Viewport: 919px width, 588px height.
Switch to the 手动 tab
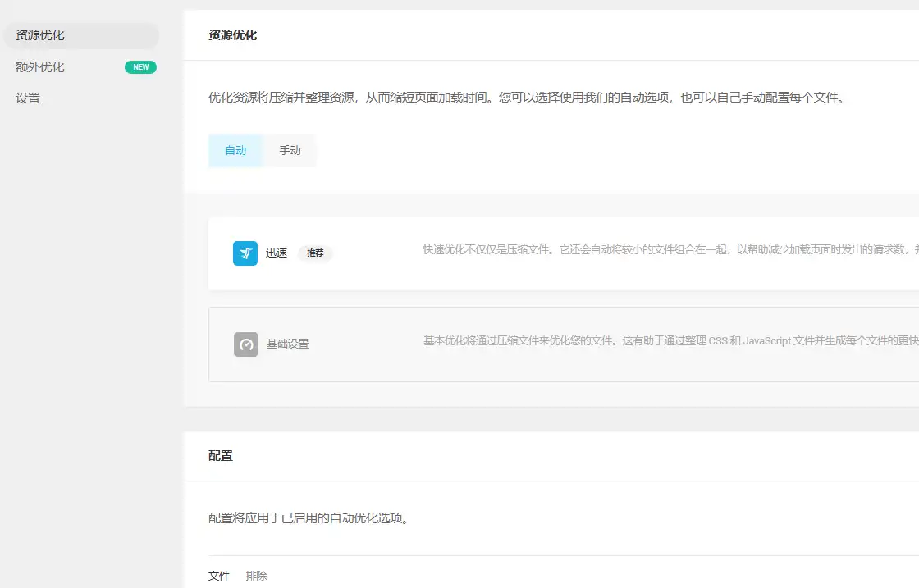click(290, 151)
